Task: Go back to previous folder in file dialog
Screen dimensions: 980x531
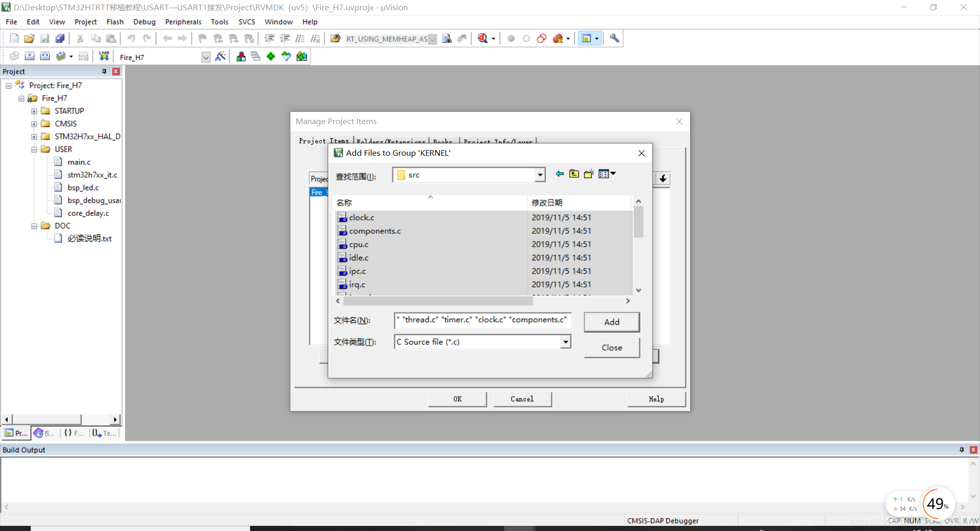Action: click(559, 174)
